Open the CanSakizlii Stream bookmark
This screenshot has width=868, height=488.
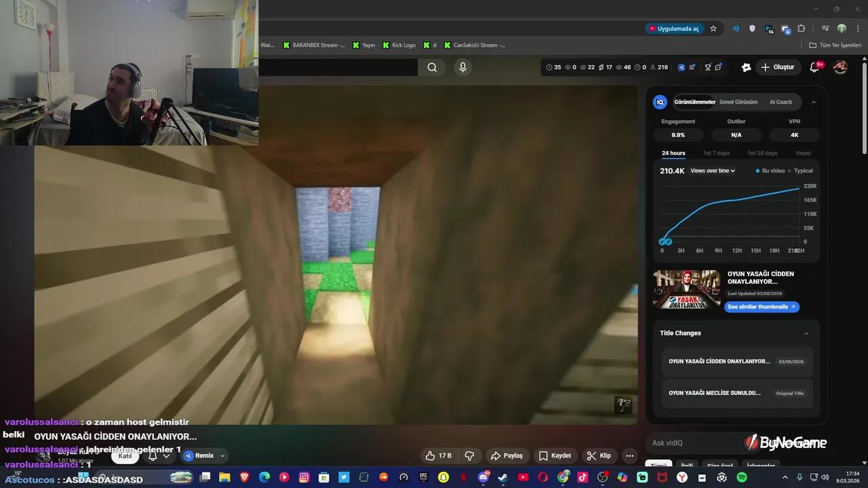(475, 45)
